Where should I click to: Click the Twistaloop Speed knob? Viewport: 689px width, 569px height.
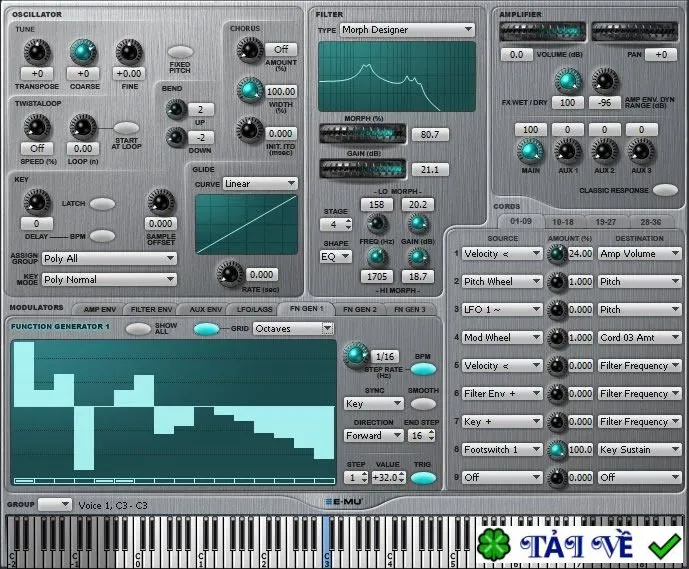pos(37,127)
